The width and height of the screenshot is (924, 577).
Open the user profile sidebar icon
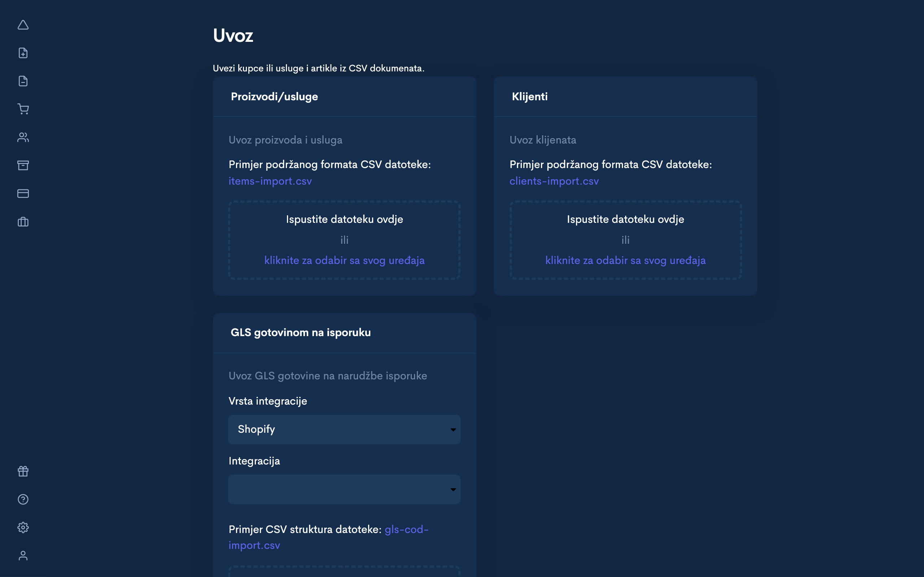[x=23, y=556]
